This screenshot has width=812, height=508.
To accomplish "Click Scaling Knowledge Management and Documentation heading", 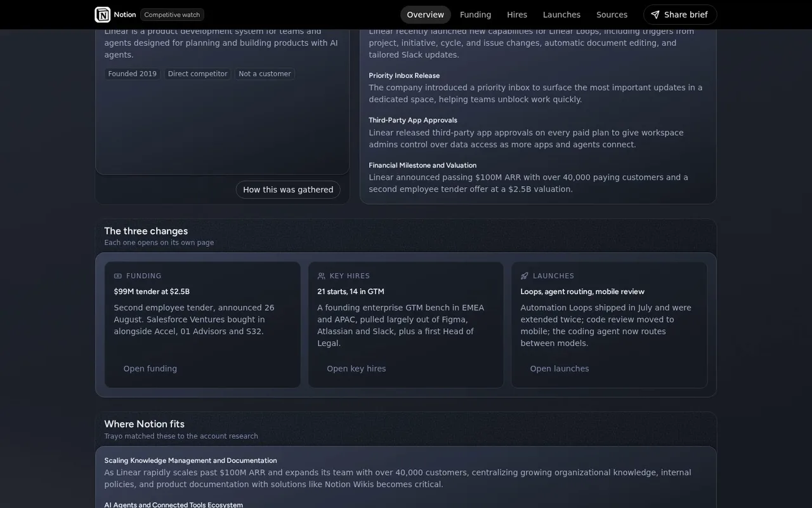I will click(190, 460).
